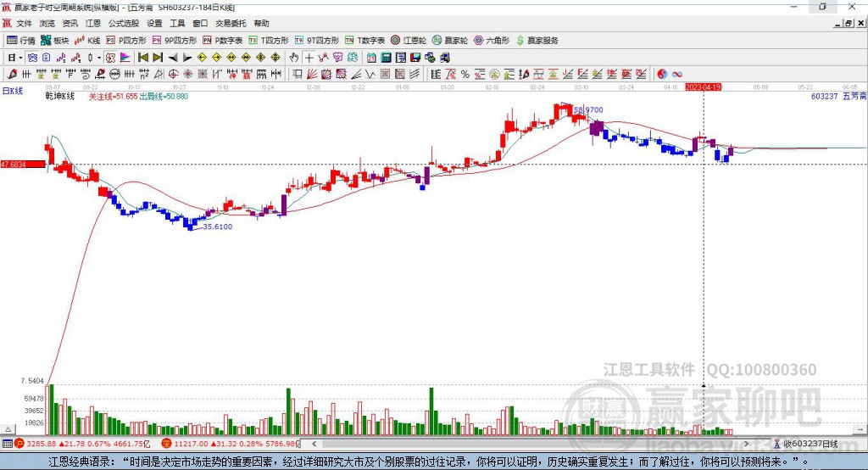Open the 9P四方形 tool

click(x=175, y=41)
